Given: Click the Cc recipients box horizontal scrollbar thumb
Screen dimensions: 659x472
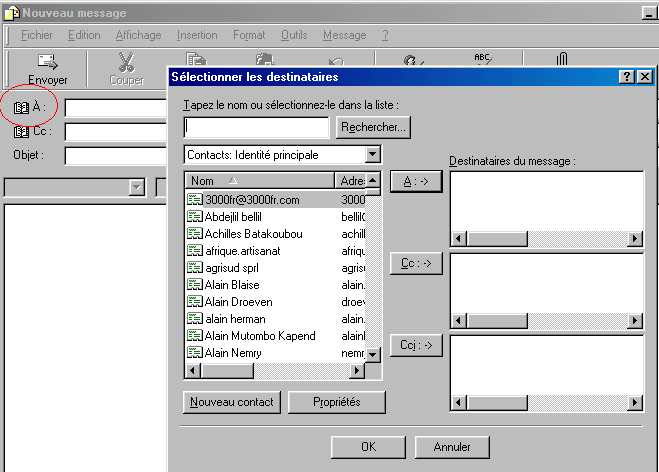Looking at the screenshot, I should click(x=497, y=321).
